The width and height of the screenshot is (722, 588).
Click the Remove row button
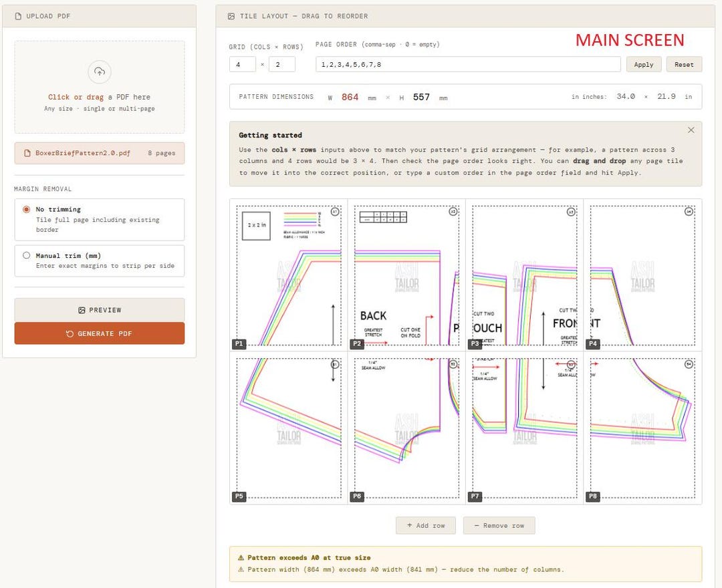pos(499,525)
